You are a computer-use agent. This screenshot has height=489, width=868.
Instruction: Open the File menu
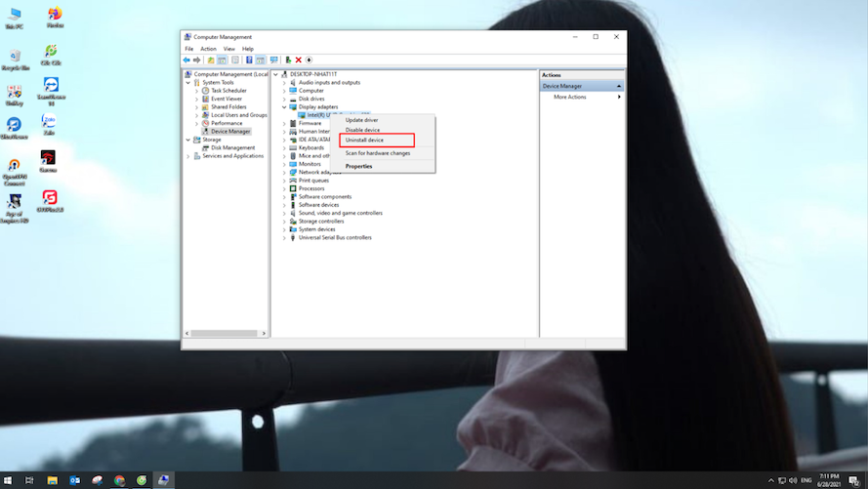189,49
